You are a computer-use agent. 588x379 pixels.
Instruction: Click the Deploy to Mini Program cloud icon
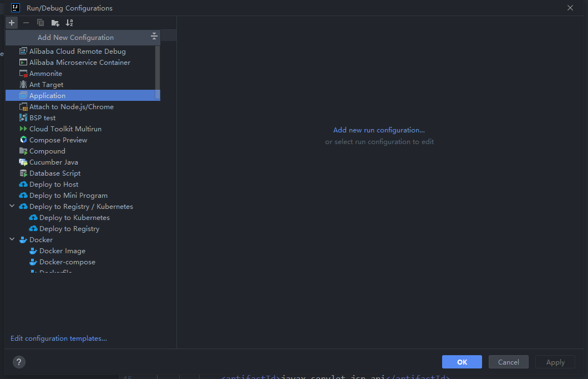23,195
